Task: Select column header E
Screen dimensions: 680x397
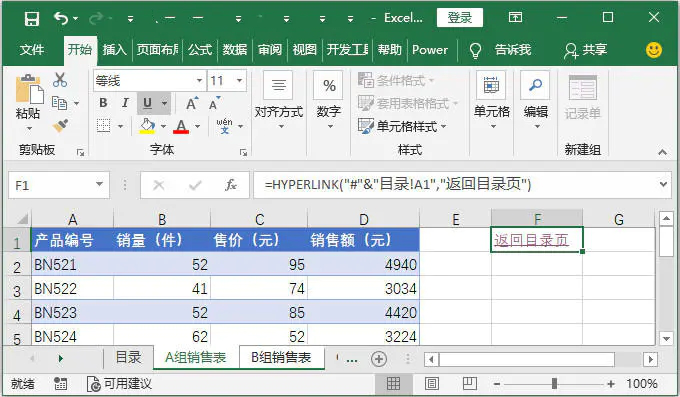Action: pos(455,219)
